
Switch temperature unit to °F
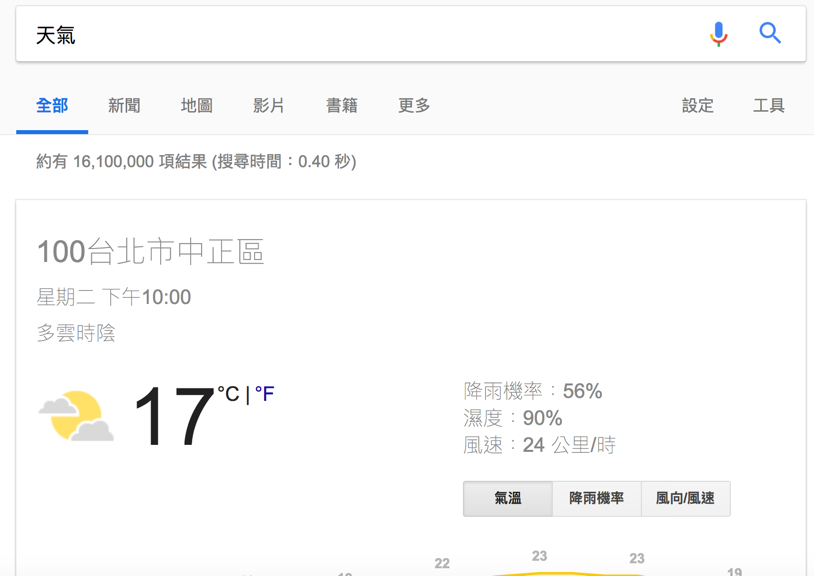point(264,394)
